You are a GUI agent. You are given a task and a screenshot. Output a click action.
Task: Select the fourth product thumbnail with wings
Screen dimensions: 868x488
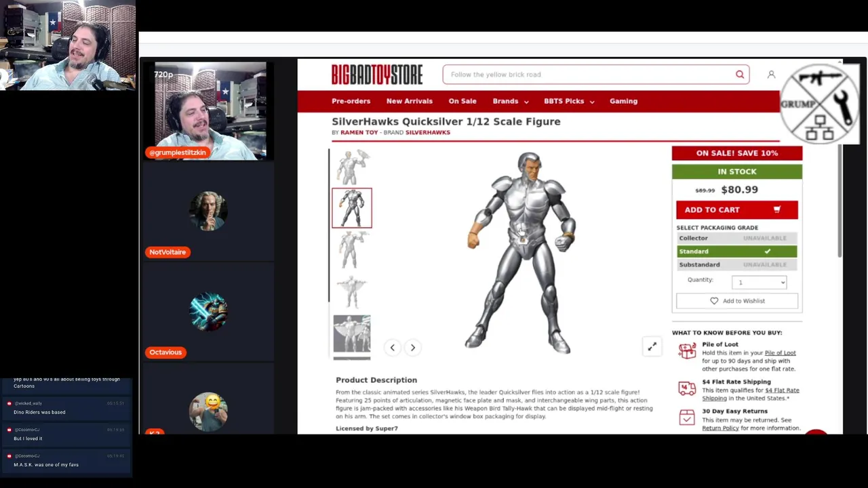pos(352,291)
